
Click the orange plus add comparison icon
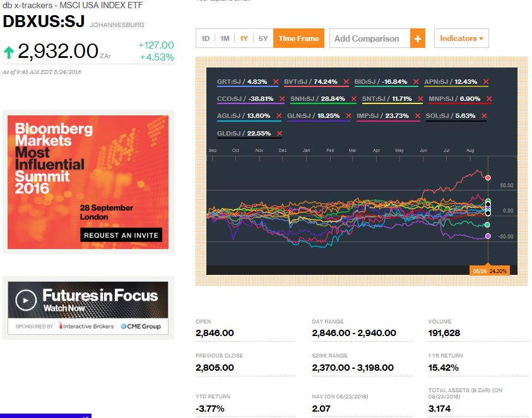[418, 38]
